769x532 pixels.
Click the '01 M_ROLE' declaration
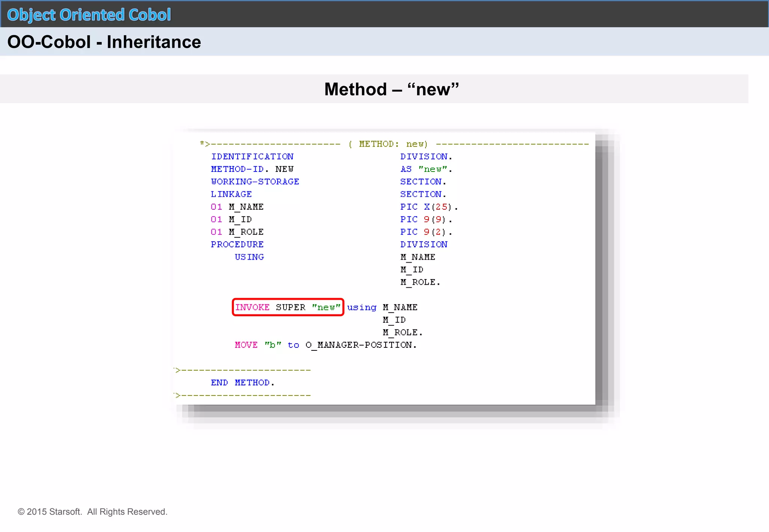(237, 232)
